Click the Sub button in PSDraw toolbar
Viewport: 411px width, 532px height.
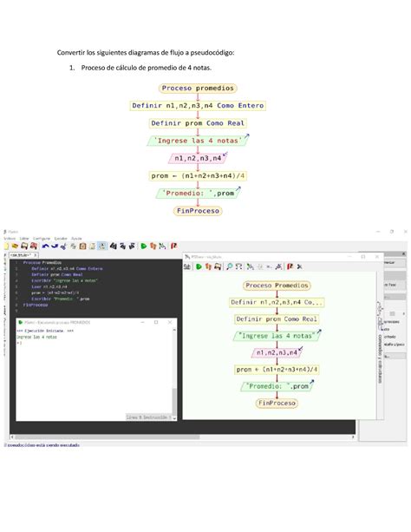pyautogui.click(x=186, y=266)
